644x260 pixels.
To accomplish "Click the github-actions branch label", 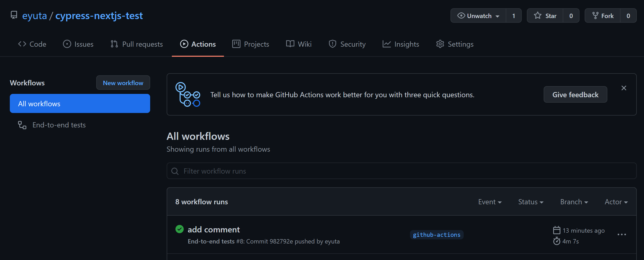I will click(x=437, y=235).
